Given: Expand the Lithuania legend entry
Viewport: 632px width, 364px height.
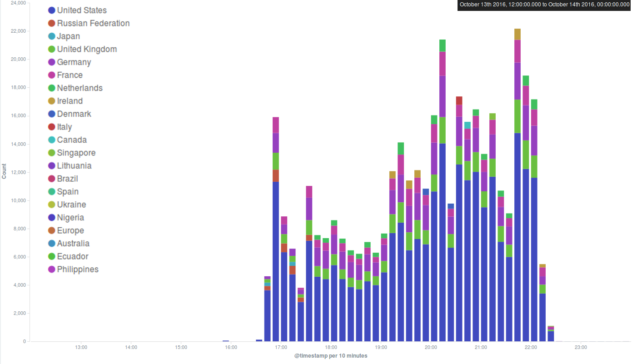Looking at the screenshot, I should point(74,166).
